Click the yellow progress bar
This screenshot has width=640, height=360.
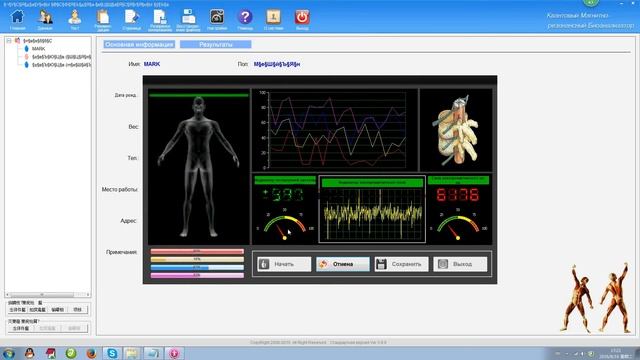tap(197, 259)
